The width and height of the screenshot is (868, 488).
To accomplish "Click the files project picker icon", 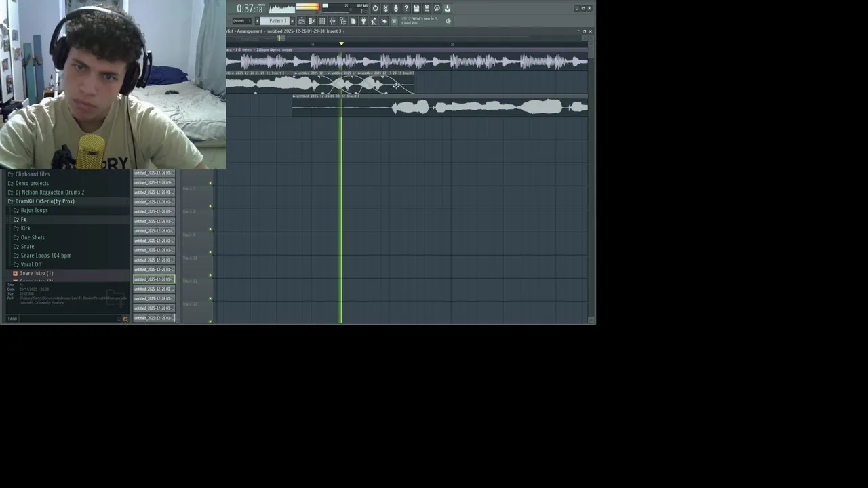I will click(353, 21).
